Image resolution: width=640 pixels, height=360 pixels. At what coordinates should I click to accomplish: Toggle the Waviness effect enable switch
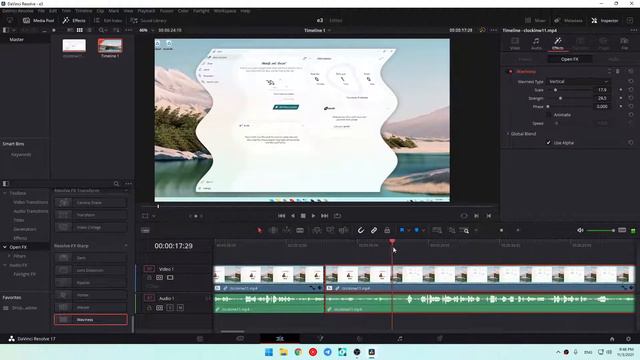click(510, 71)
